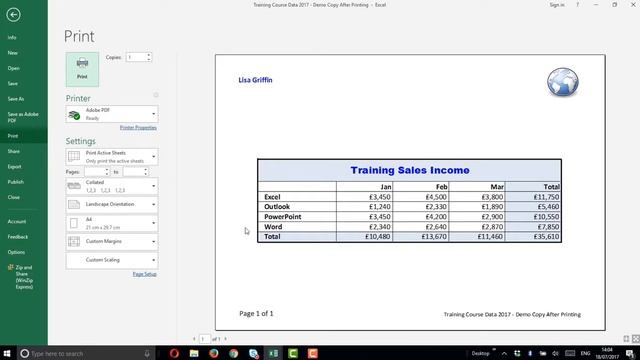
Task: Click 'Page 1 of 1' footer text
Action: 256,313
